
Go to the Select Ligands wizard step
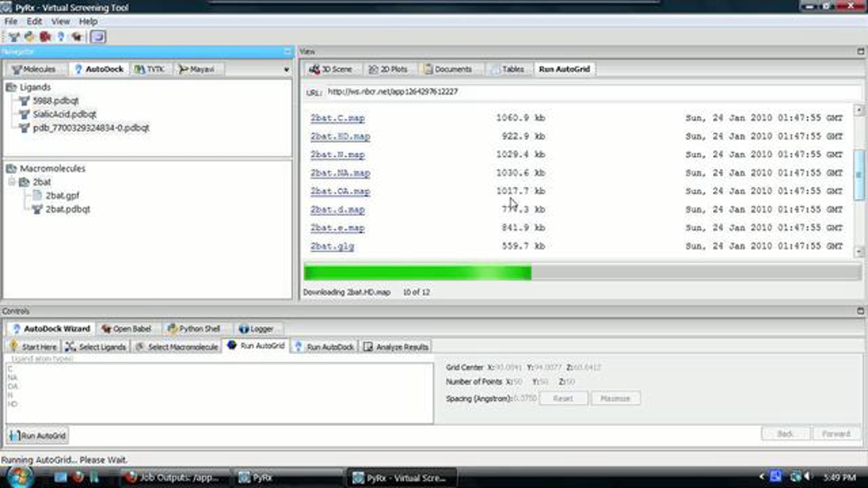pos(96,347)
